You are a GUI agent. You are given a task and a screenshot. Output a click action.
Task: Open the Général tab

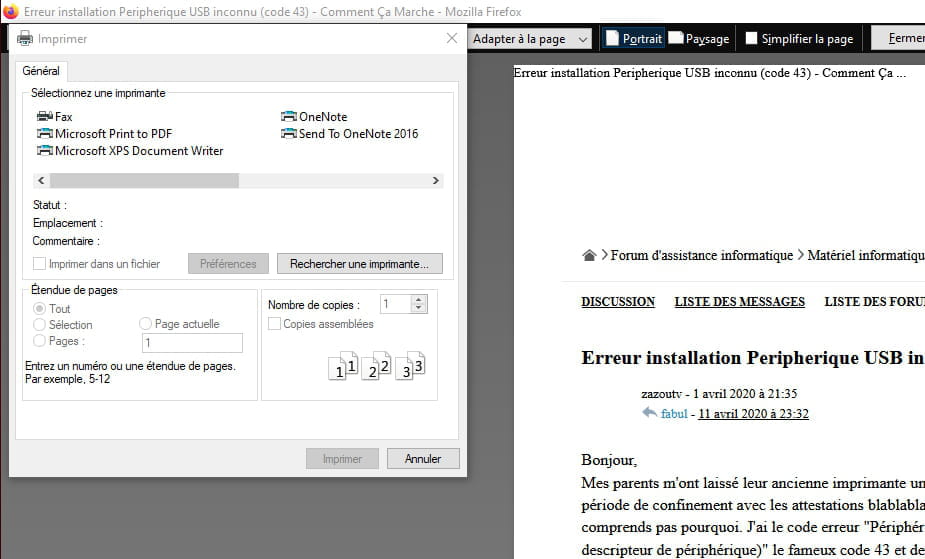41,71
